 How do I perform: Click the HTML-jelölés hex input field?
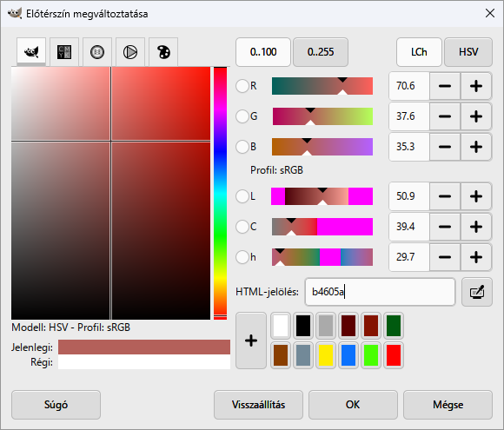(x=380, y=292)
